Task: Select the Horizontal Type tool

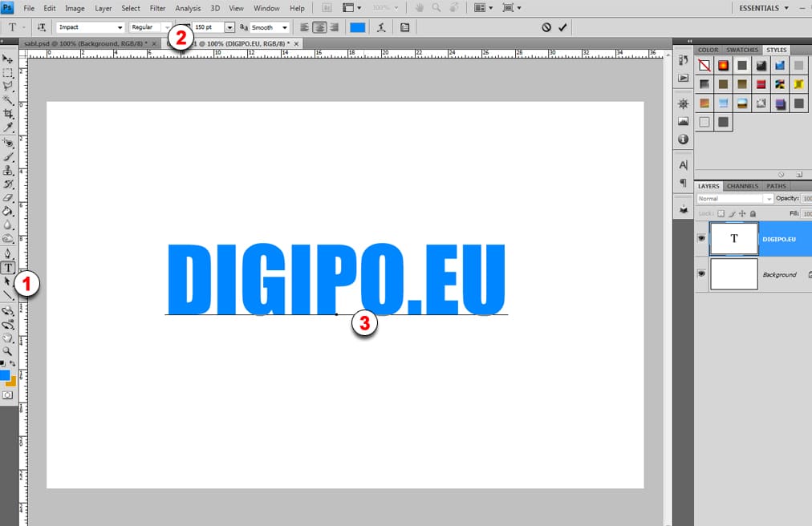Action: (8, 268)
